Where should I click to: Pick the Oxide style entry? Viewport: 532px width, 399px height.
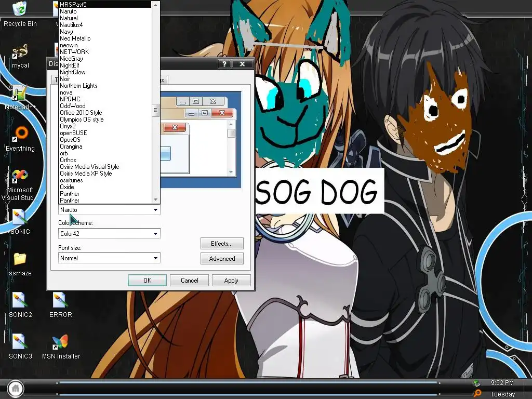pos(105,187)
